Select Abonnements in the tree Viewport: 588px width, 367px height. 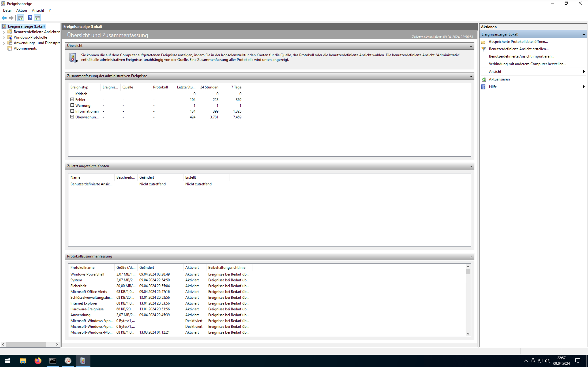point(25,48)
